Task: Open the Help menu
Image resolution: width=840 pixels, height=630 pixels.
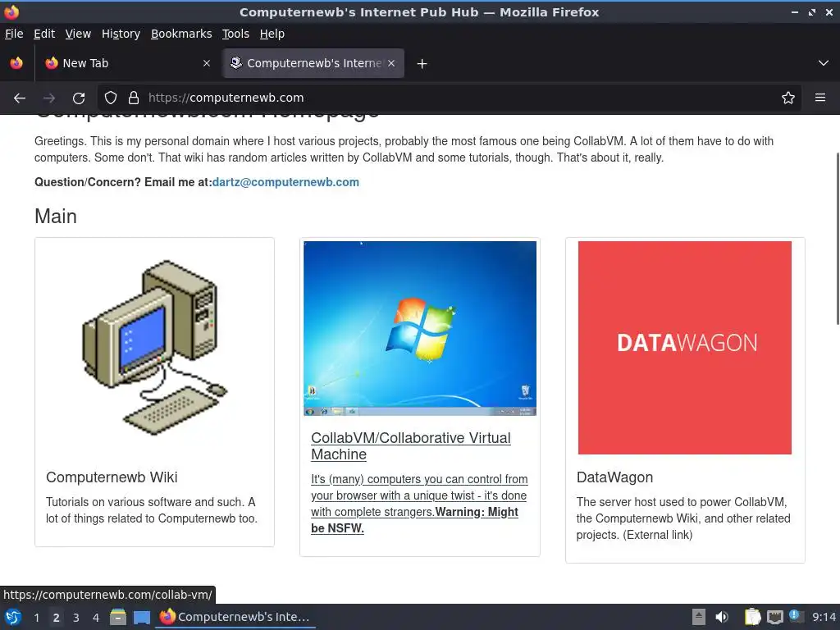Action: coord(272,34)
